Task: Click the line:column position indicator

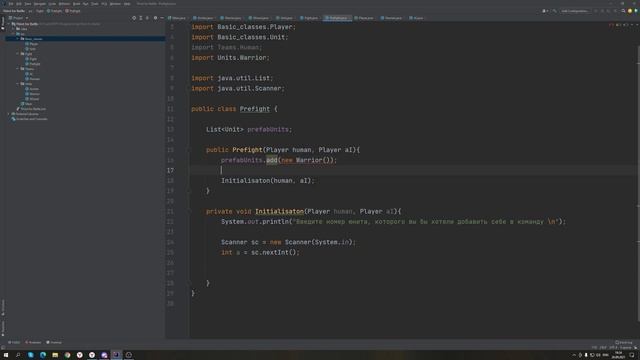Action: tap(594, 348)
